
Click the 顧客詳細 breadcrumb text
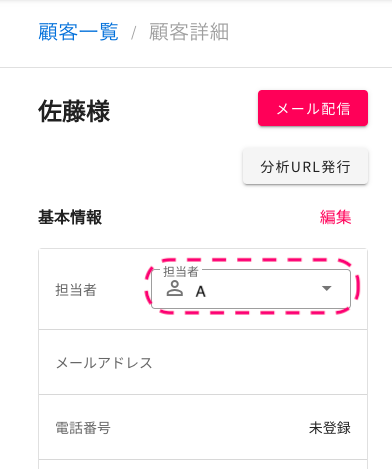point(189,32)
